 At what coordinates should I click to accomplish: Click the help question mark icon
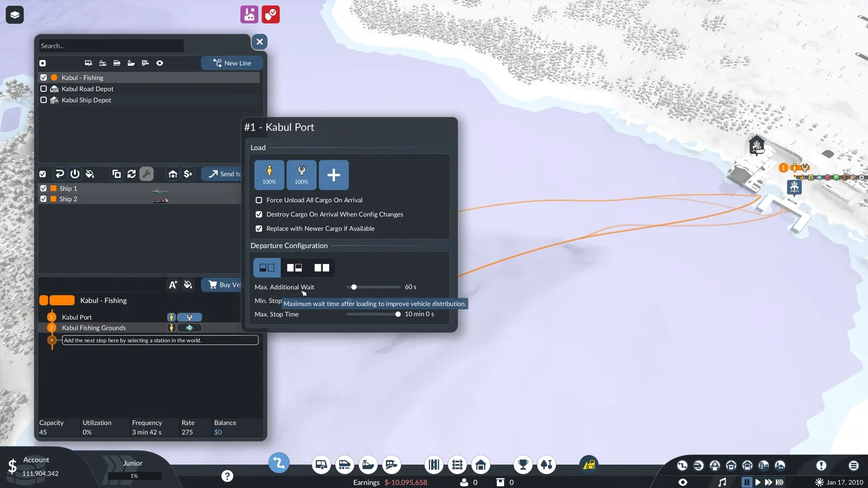(x=227, y=476)
